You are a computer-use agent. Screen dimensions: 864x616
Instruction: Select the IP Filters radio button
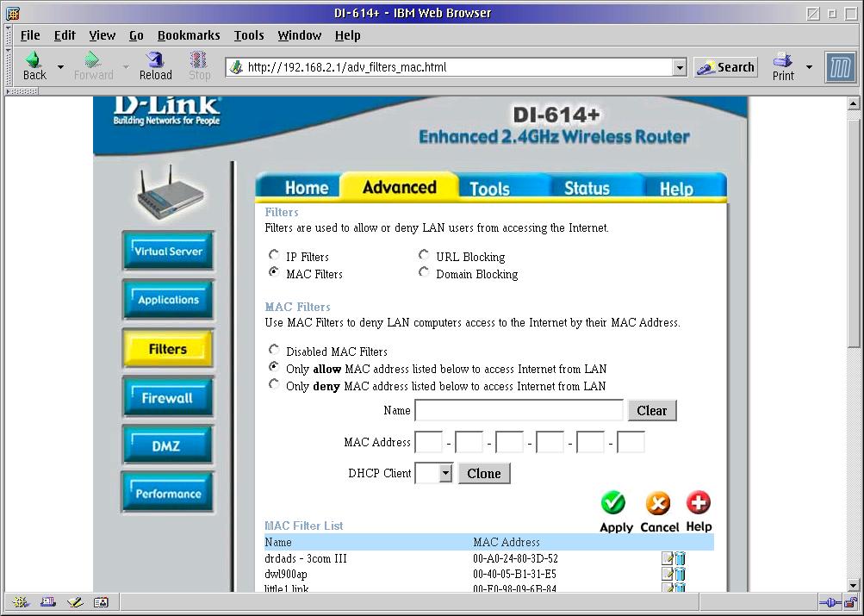(274, 254)
